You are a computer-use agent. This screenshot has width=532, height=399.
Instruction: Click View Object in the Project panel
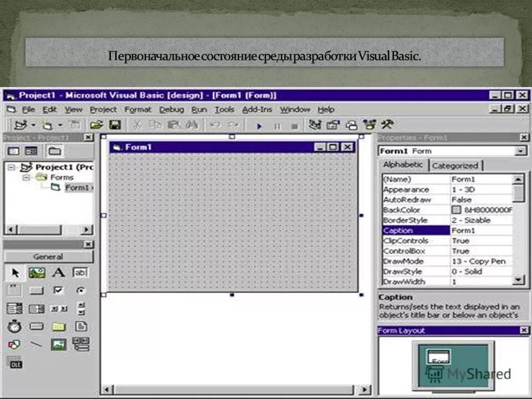[31, 151]
